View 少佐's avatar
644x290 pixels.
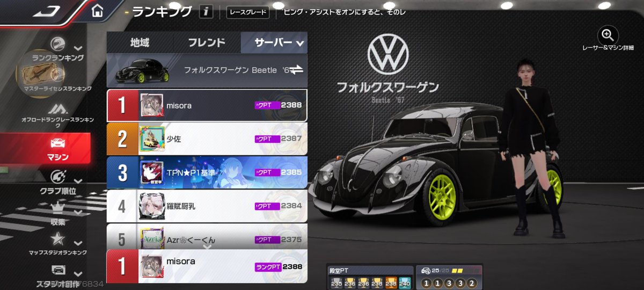(152, 139)
